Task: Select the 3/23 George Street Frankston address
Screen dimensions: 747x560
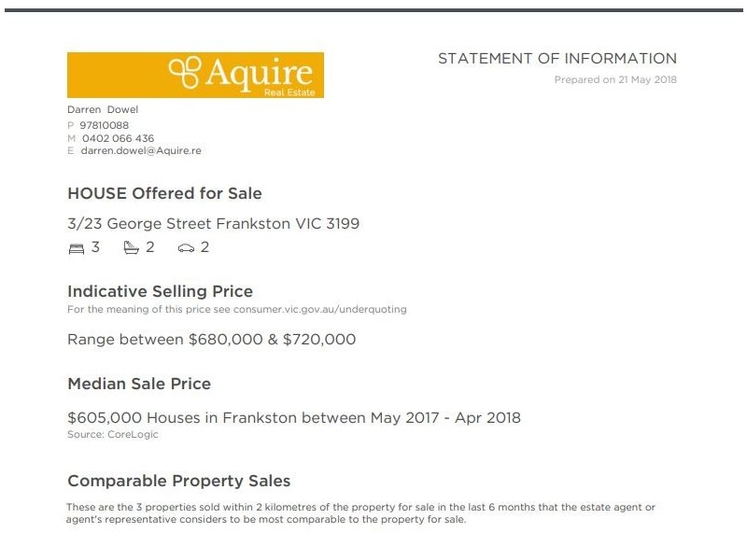Action: click(x=213, y=224)
